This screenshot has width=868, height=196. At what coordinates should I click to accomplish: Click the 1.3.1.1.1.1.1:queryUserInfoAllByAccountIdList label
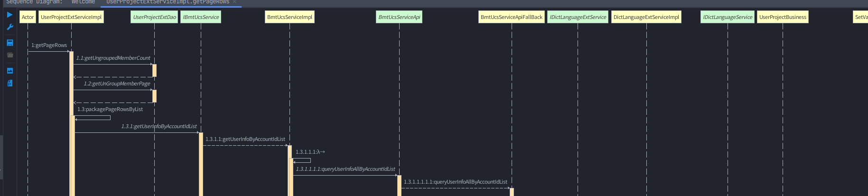(x=456, y=182)
